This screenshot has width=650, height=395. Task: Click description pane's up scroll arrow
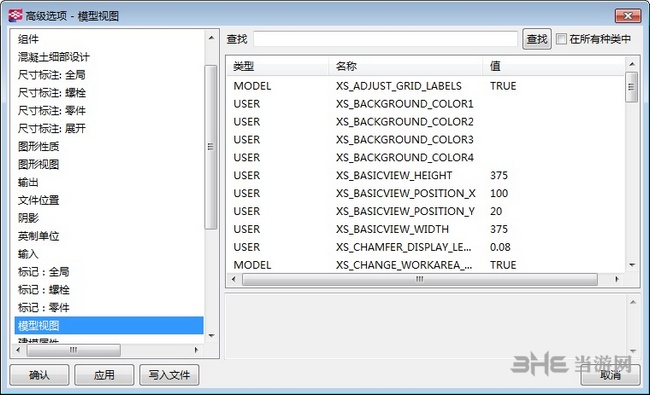click(633, 303)
